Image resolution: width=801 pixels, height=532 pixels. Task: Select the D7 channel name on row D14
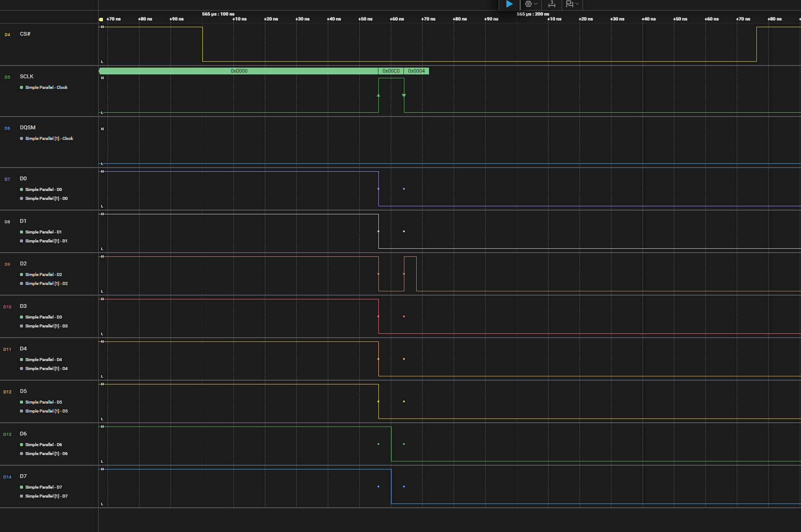coord(23,476)
